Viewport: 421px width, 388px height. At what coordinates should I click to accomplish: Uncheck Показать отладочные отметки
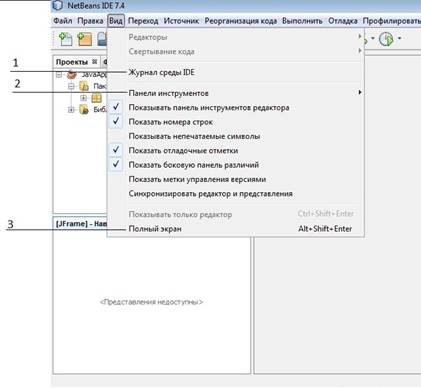[116, 150]
